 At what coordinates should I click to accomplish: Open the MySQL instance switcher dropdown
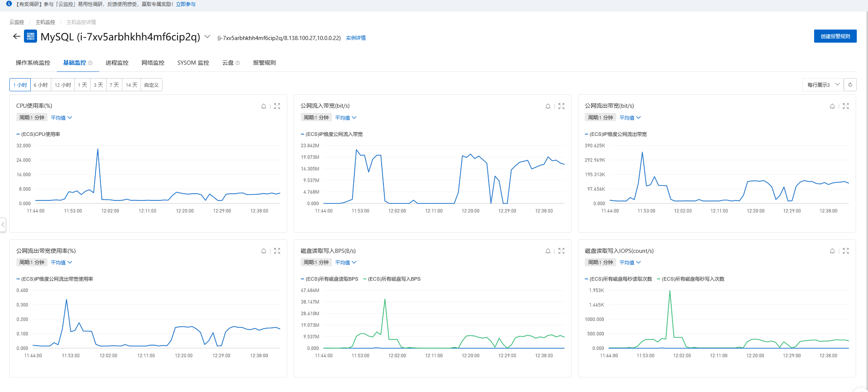tap(207, 37)
